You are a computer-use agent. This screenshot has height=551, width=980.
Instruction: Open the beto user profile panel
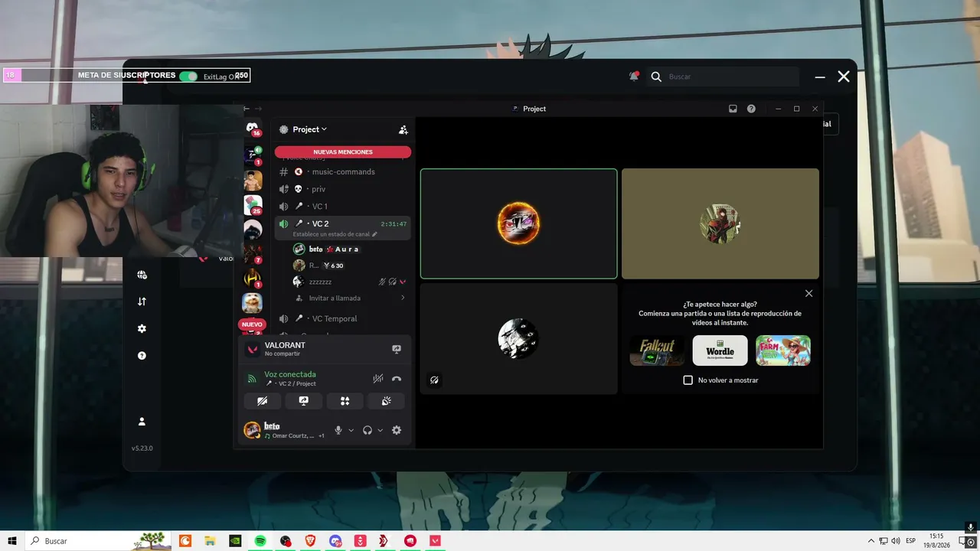[x=285, y=430]
